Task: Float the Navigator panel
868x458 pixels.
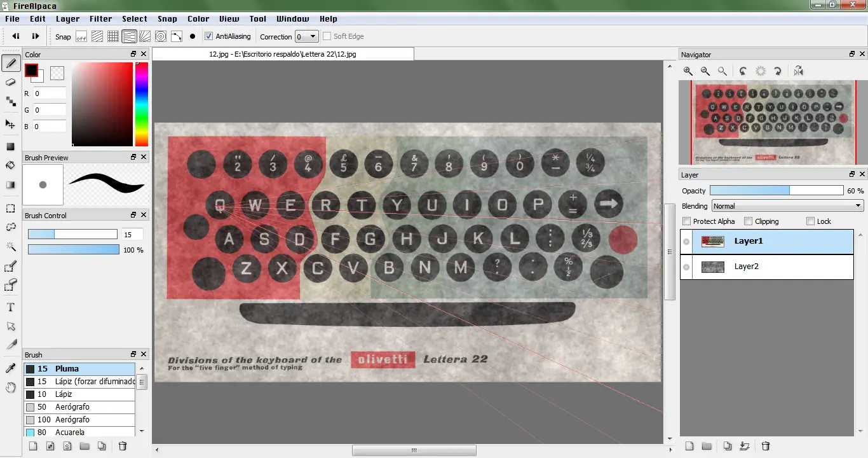Action: [852, 55]
